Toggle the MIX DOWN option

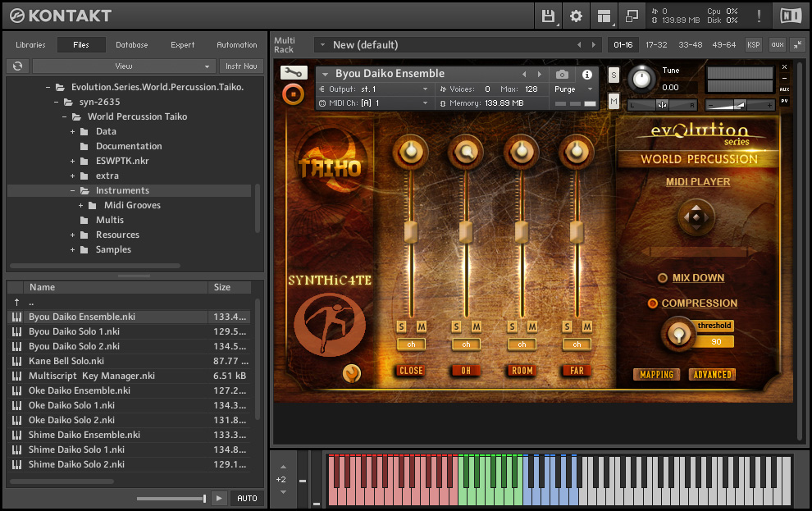(663, 278)
